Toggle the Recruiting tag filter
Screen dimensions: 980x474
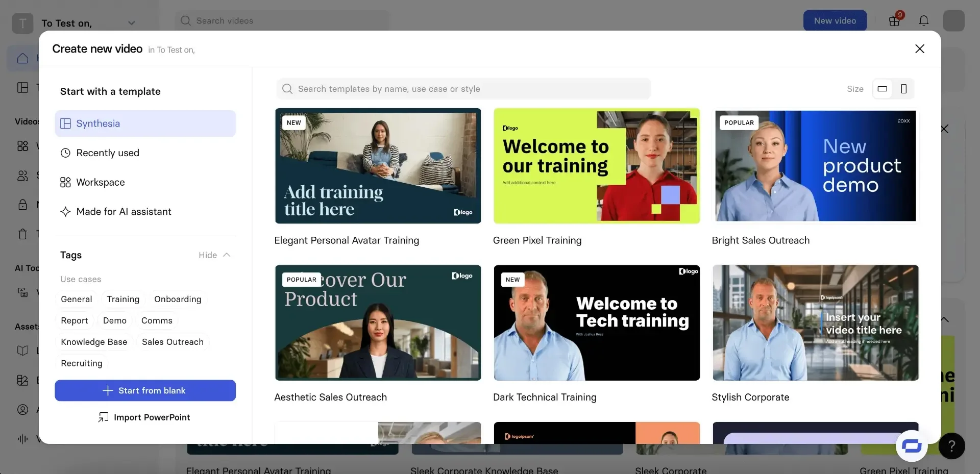click(x=82, y=363)
